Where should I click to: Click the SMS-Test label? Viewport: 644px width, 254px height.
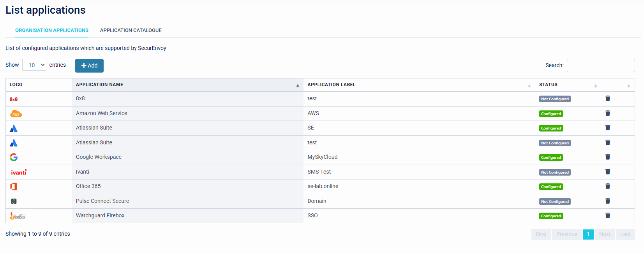pyautogui.click(x=319, y=172)
